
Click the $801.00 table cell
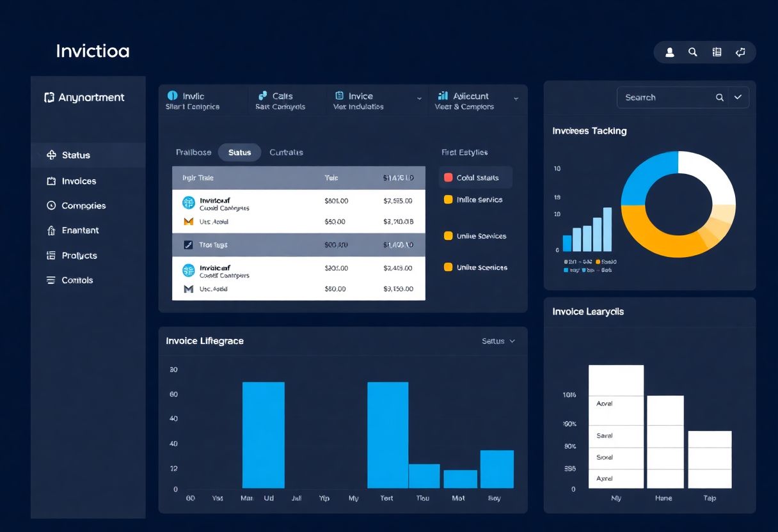[337, 201]
